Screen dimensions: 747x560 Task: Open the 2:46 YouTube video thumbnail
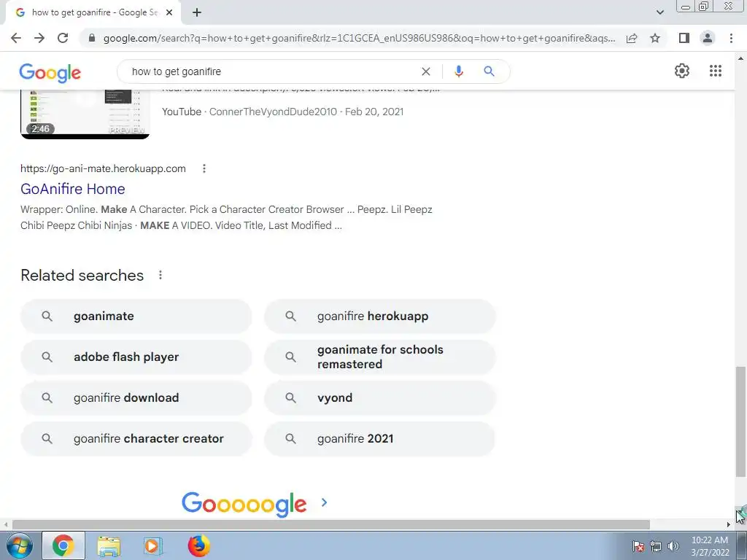point(85,114)
